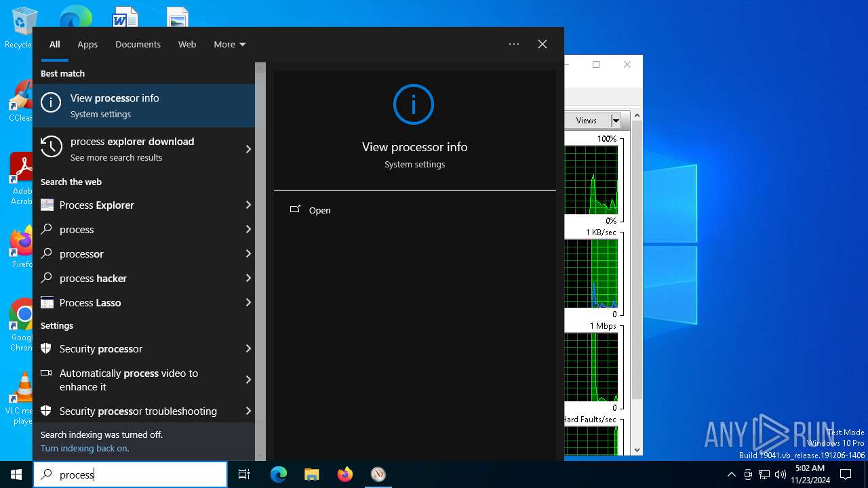Click video icon for Automatically process video

click(46, 373)
